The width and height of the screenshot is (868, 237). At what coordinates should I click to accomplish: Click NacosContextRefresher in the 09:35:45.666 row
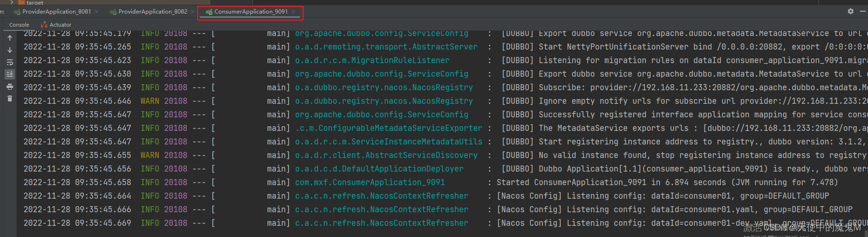[x=382, y=209]
